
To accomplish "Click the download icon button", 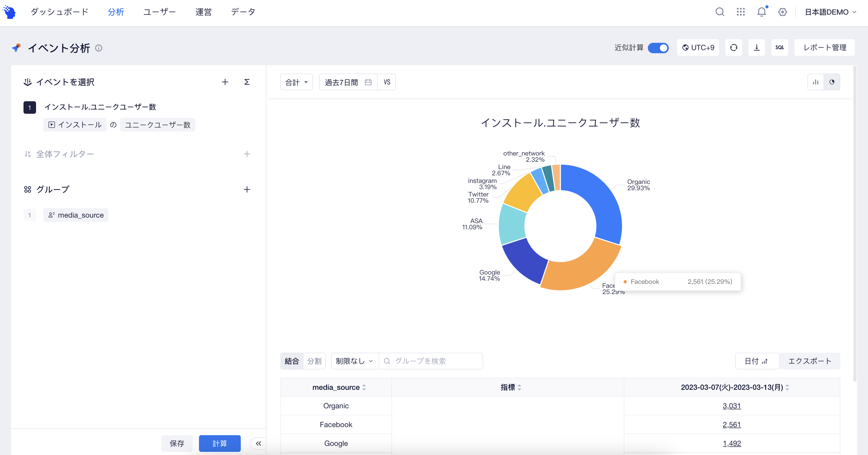I will (x=756, y=47).
